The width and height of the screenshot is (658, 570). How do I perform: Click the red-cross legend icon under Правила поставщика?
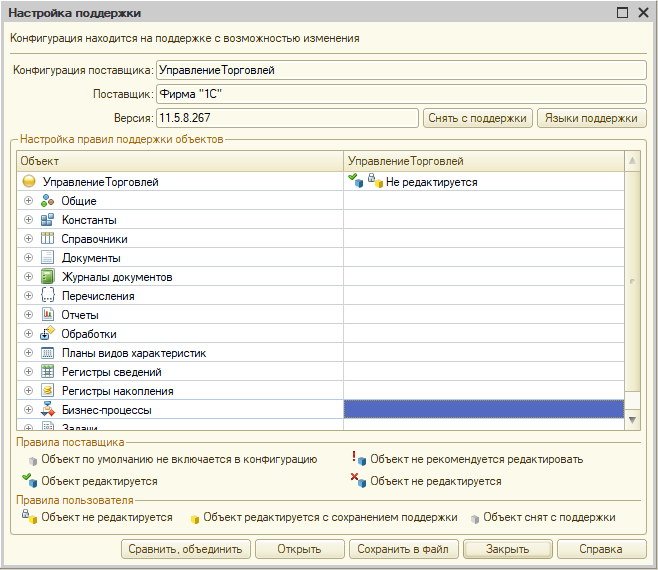click(x=359, y=480)
